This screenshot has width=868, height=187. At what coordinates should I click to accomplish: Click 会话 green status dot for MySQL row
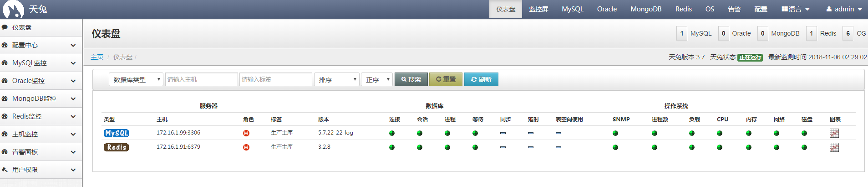[x=420, y=133]
